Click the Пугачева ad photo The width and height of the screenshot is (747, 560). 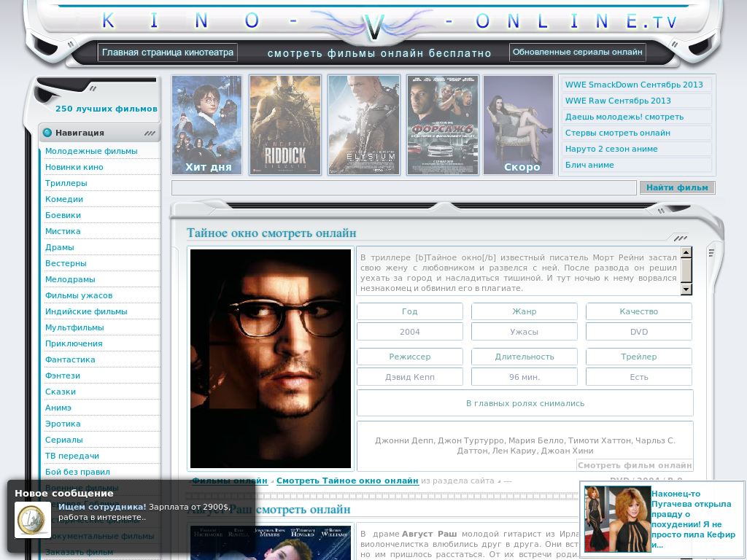pos(617,519)
